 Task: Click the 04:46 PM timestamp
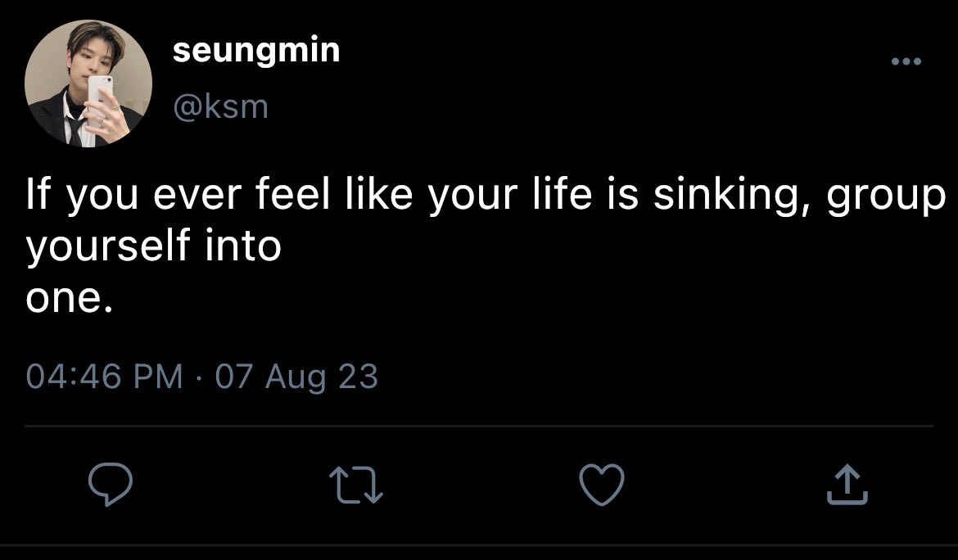pyautogui.click(x=104, y=377)
